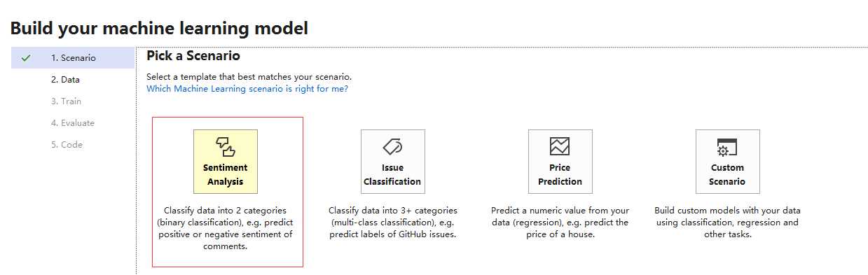Image resolution: width=868 pixels, height=275 pixels.
Task: Open the 5. Code step
Action: [x=67, y=145]
